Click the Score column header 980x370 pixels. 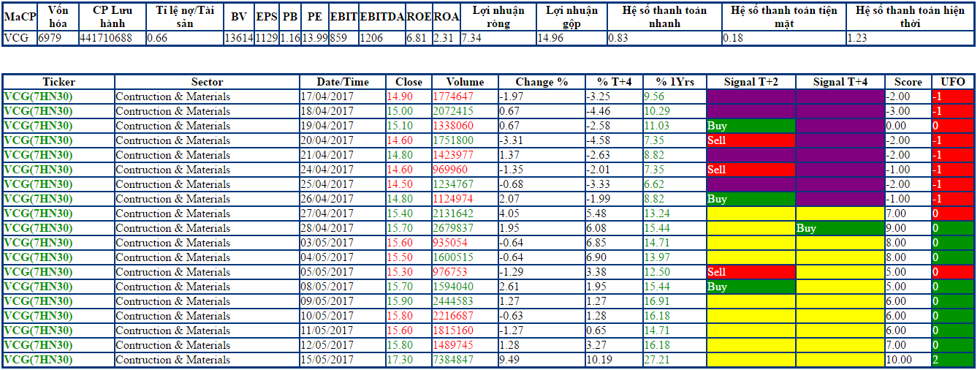tap(908, 82)
